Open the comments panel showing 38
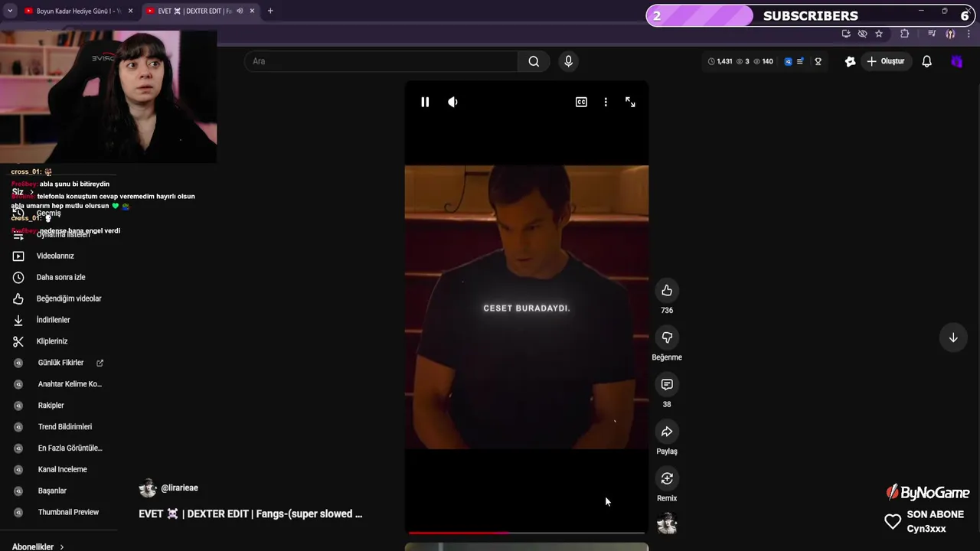This screenshot has width=980, height=551. pyautogui.click(x=667, y=384)
